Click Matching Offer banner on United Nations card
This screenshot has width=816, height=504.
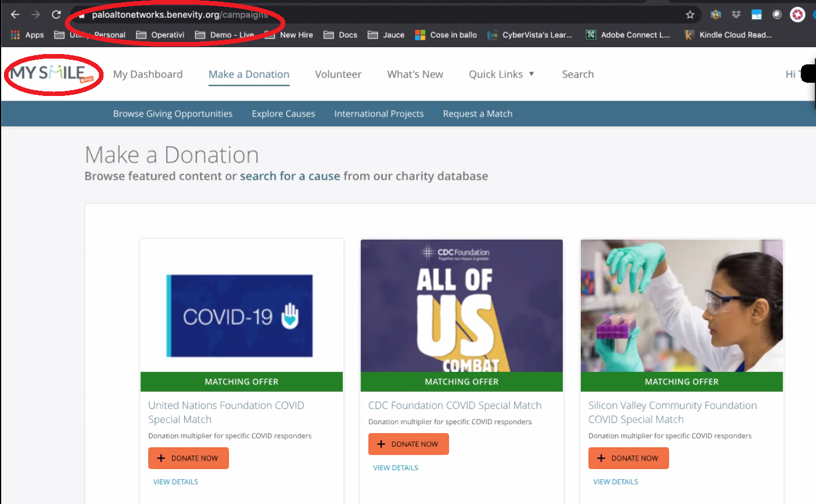(x=242, y=382)
